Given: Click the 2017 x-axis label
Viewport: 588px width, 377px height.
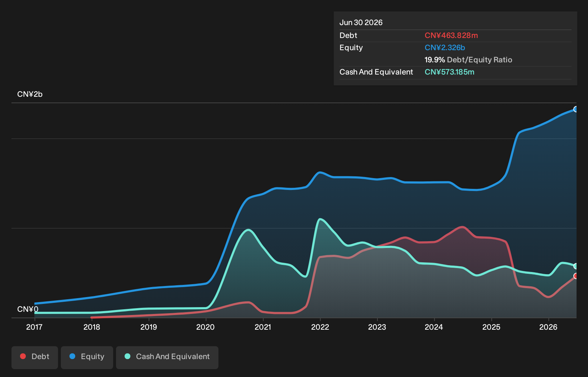Looking at the screenshot, I should coord(34,327).
